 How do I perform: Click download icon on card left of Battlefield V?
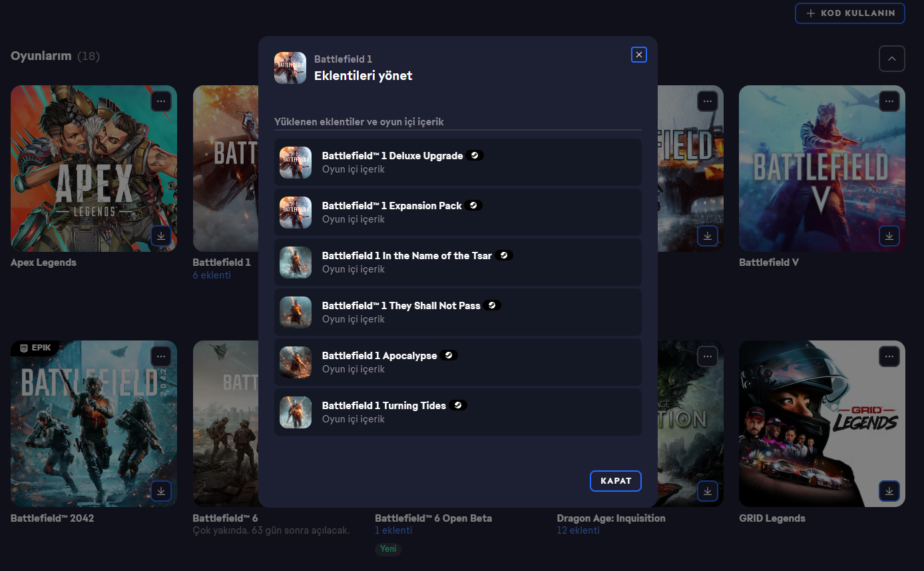708,236
